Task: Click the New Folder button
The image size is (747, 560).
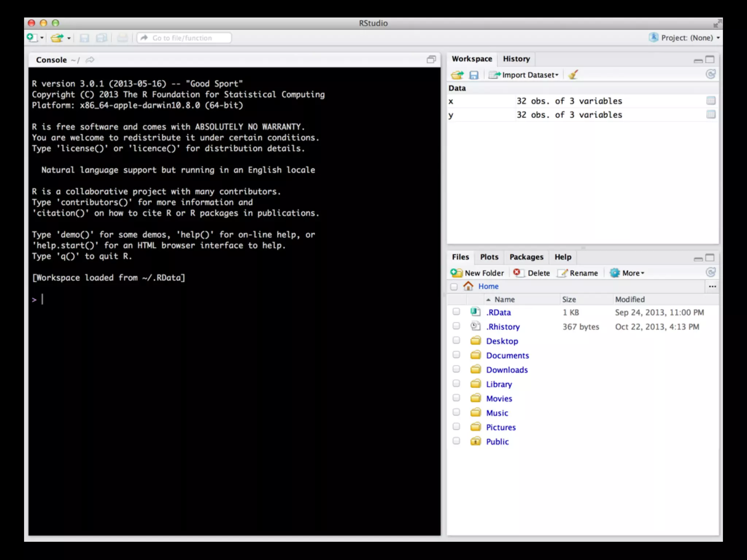Action: [x=477, y=273]
